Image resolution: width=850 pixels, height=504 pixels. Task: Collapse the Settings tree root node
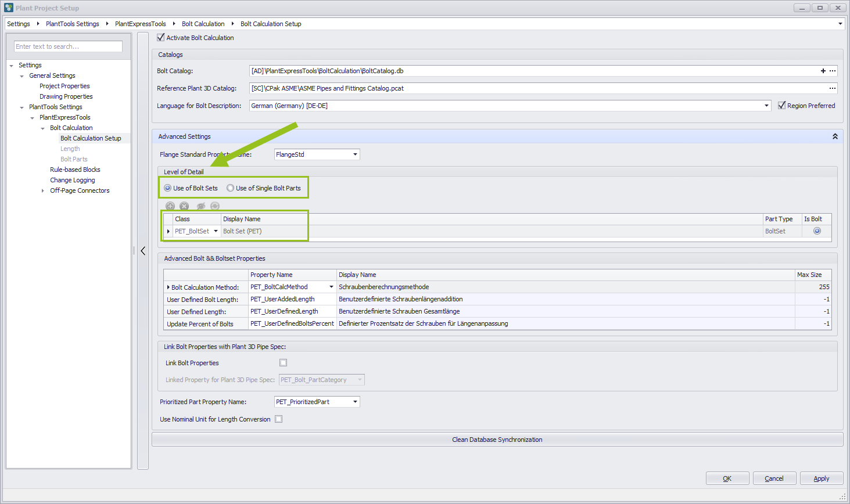click(x=12, y=66)
